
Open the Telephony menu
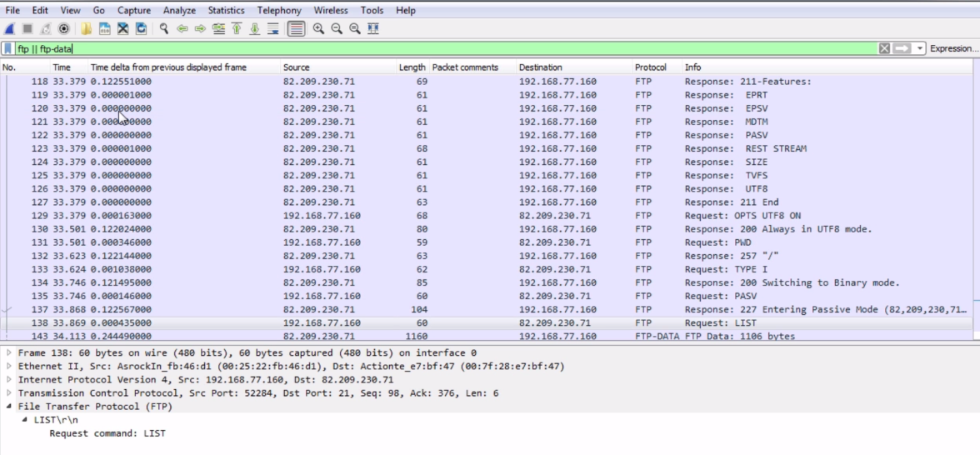279,10
